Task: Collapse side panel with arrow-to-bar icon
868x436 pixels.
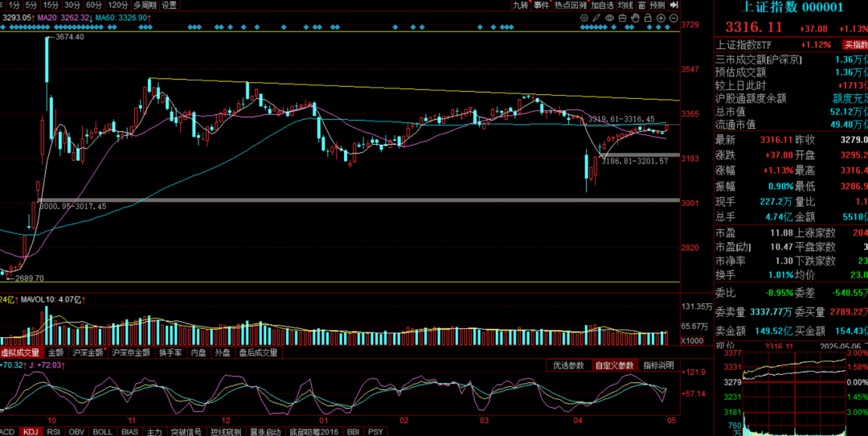Action: tap(674, 5)
